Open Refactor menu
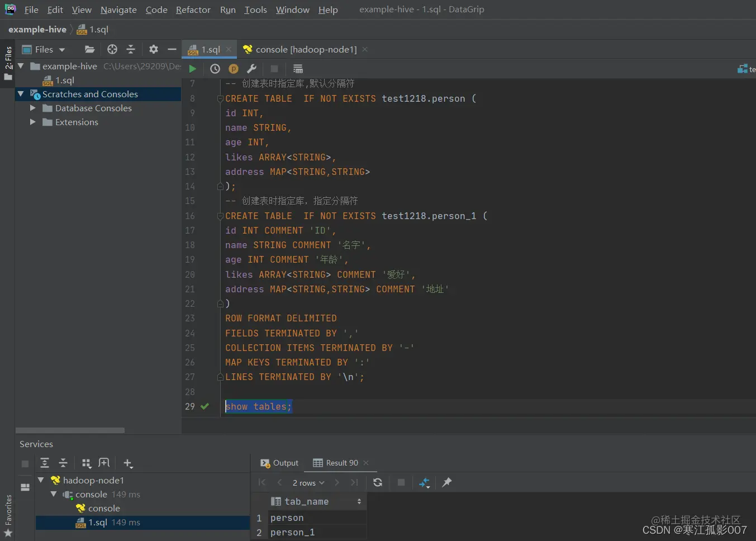756x541 pixels. point(193,10)
